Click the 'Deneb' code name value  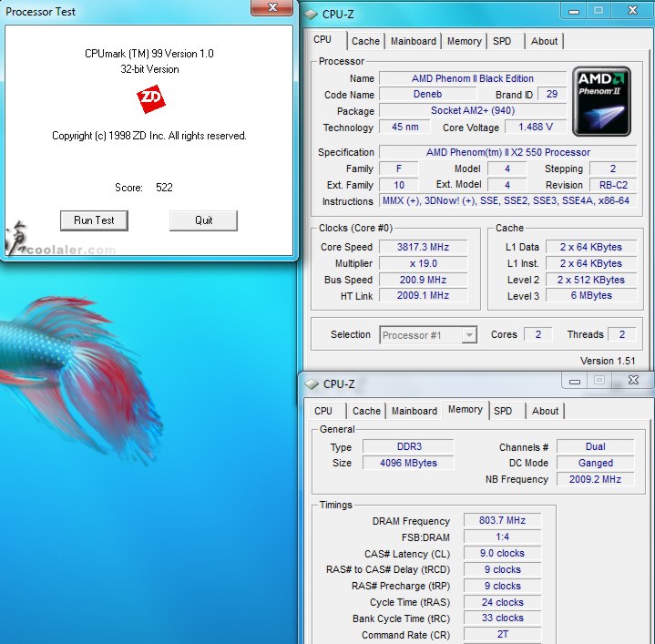[427, 95]
